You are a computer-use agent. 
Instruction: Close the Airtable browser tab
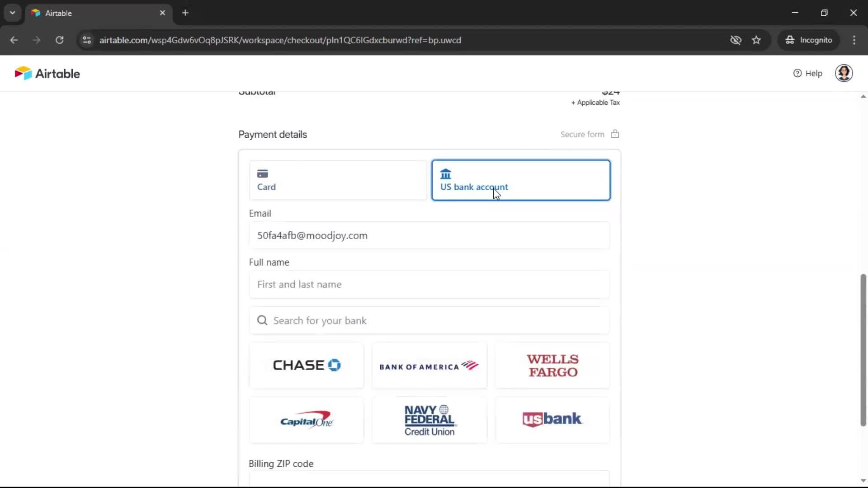tap(162, 13)
